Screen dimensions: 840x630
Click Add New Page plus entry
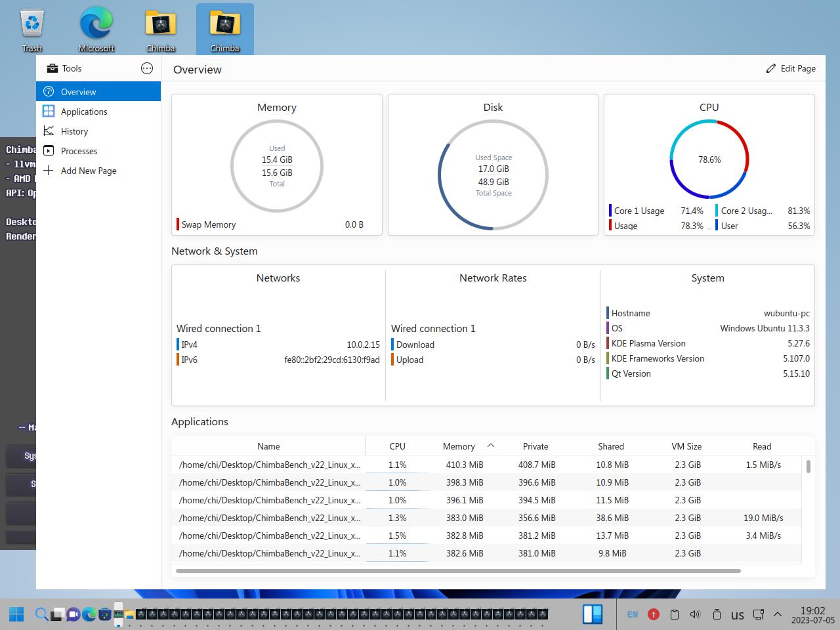click(88, 171)
